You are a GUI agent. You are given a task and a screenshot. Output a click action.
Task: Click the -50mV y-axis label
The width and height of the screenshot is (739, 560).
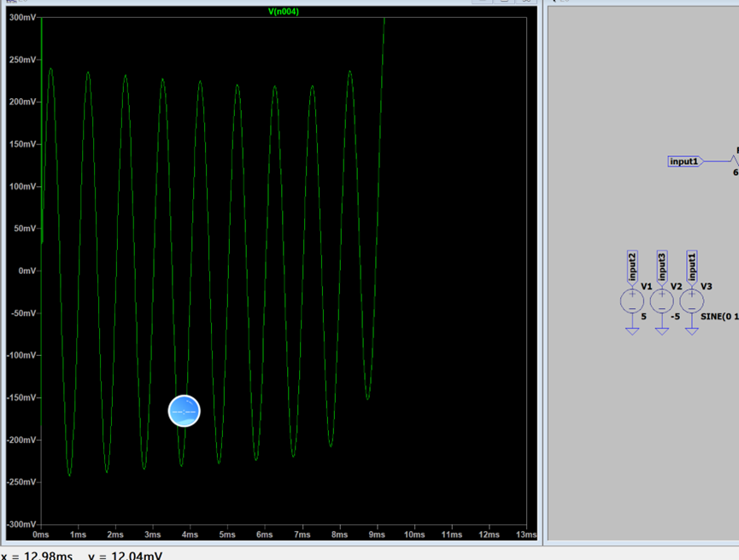click(x=23, y=313)
